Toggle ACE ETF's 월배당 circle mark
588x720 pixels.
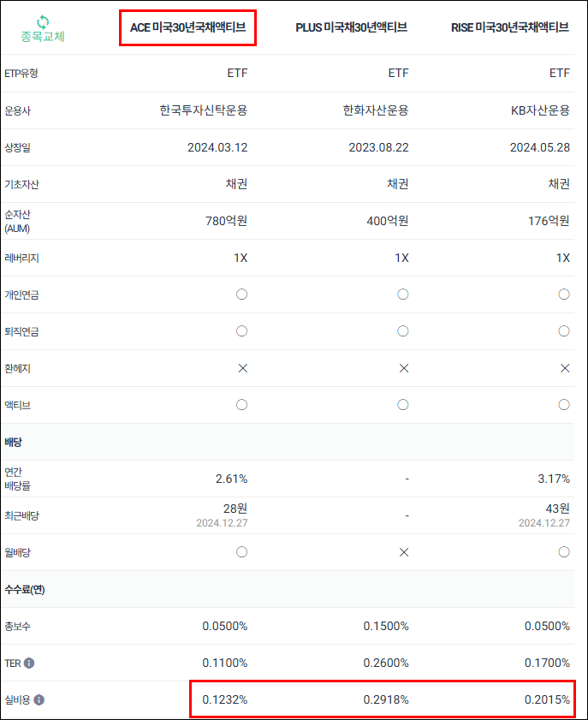click(241, 552)
